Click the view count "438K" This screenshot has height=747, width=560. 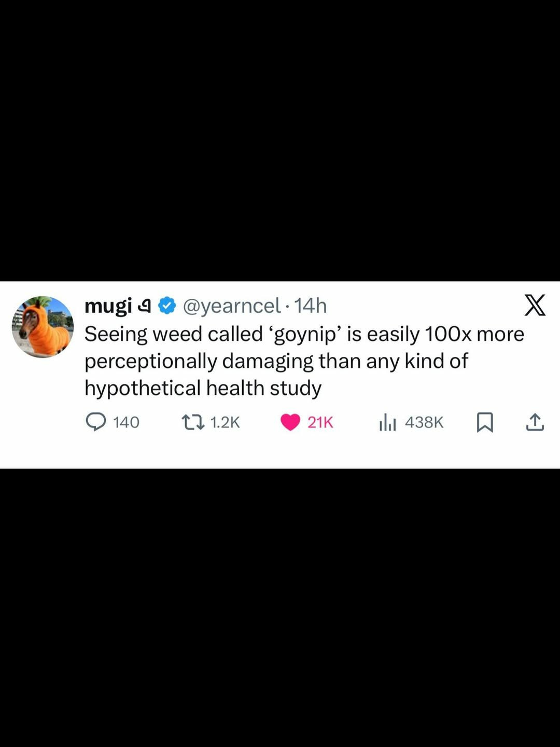click(424, 422)
